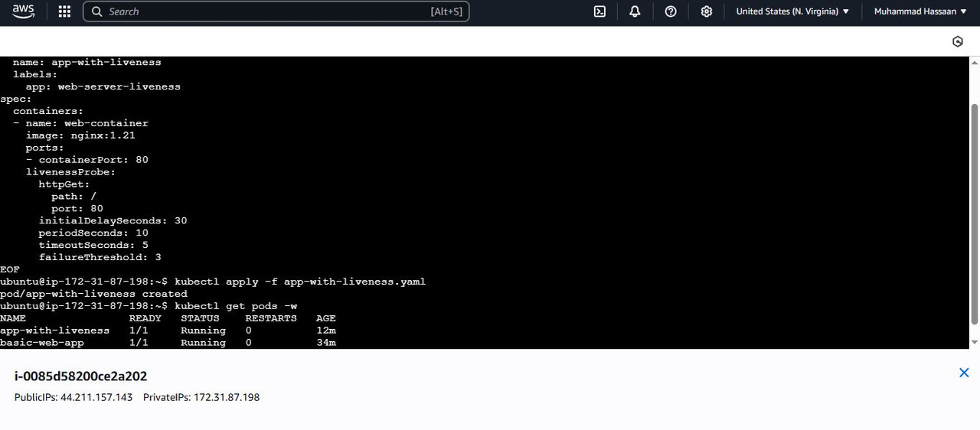The image size is (980, 430).
Task: Click instance ID i-0085d58200ce2a202
Action: click(x=81, y=376)
